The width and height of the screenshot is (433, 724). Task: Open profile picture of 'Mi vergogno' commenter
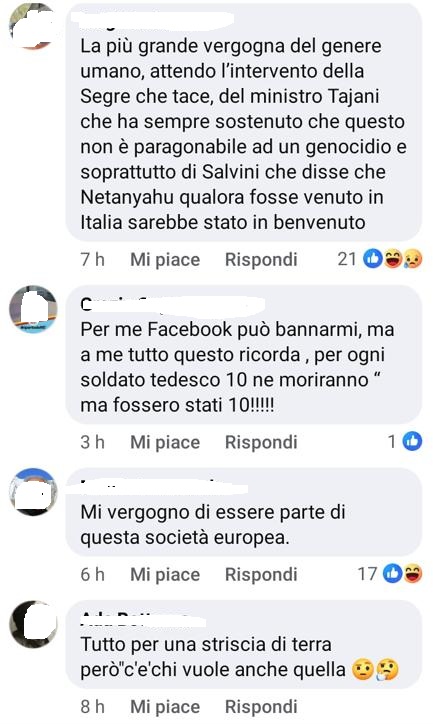pos(33,491)
